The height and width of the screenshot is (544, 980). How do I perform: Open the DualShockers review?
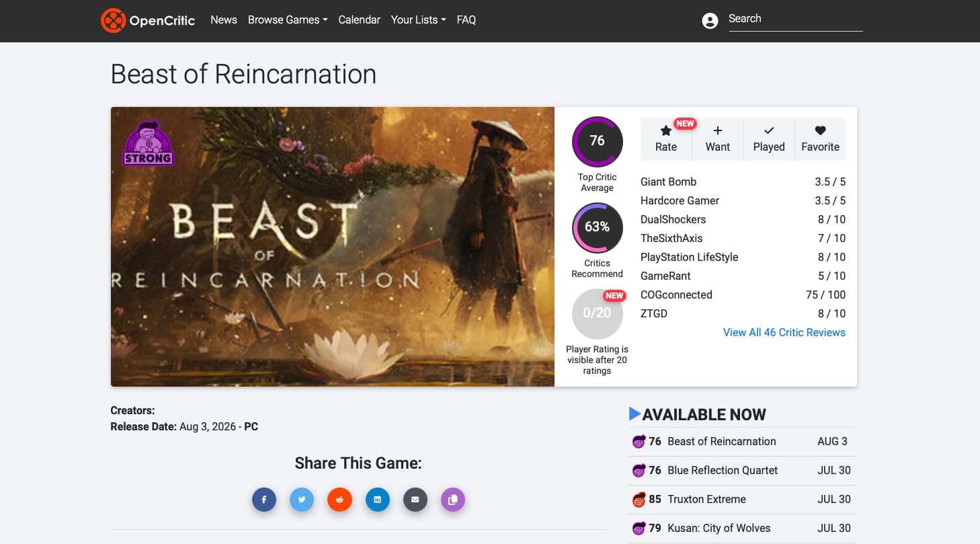click(673, 219)
